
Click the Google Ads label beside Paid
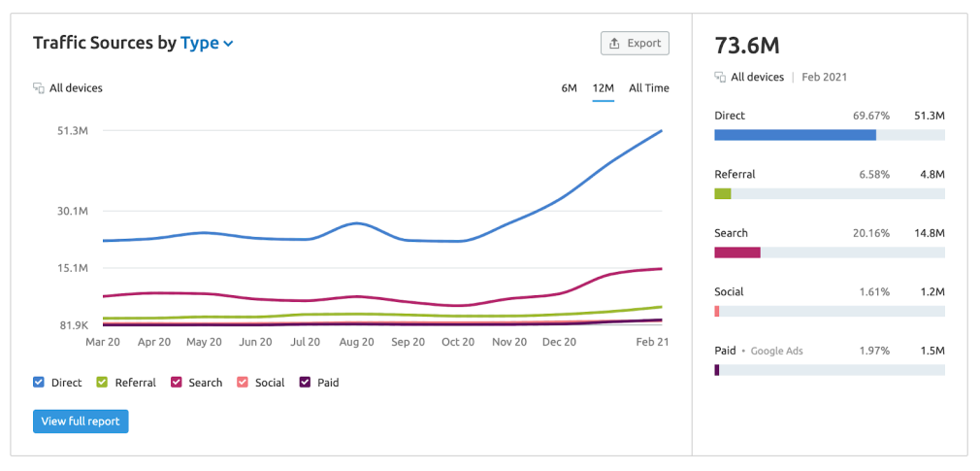[x=777, y=351]
